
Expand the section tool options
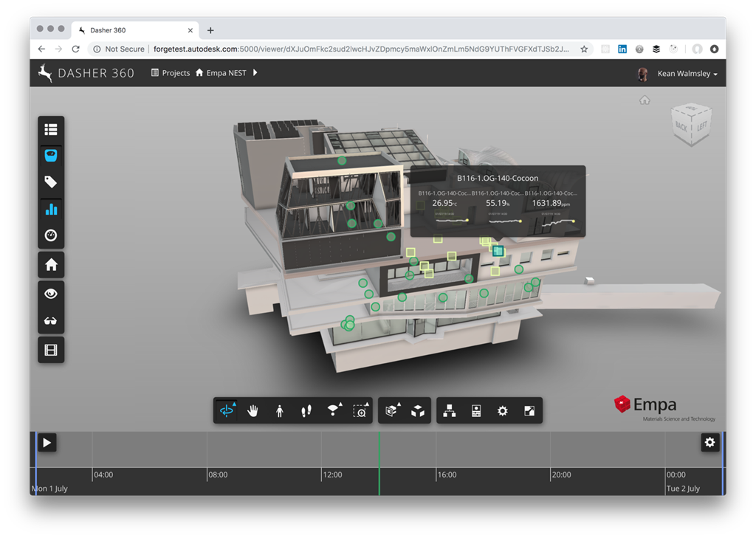pyautogui.click(x=392, y=411)
